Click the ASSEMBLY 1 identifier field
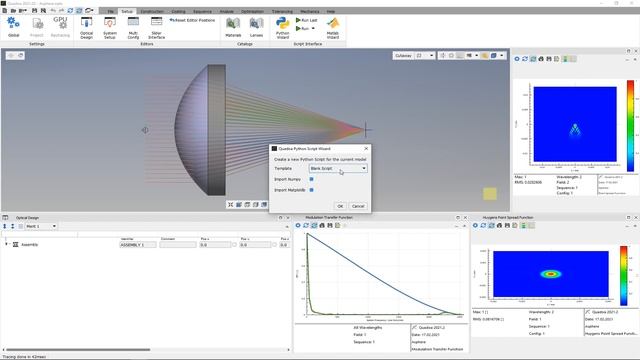640x360 pixels. (x=138, y=245)
